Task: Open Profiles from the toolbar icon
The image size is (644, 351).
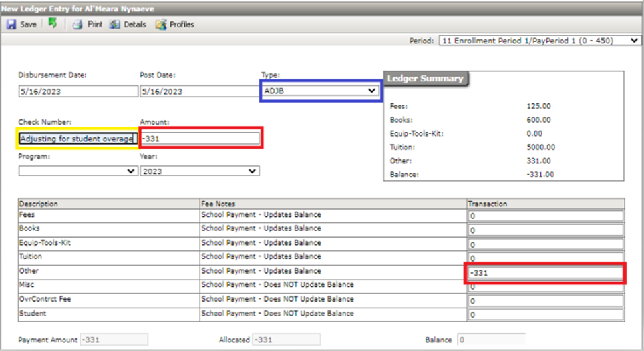Action: 160,25
